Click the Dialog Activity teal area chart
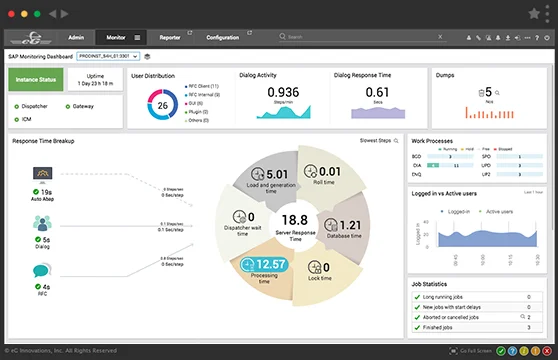This screenshot has width=558, height=360. [284, 112]
